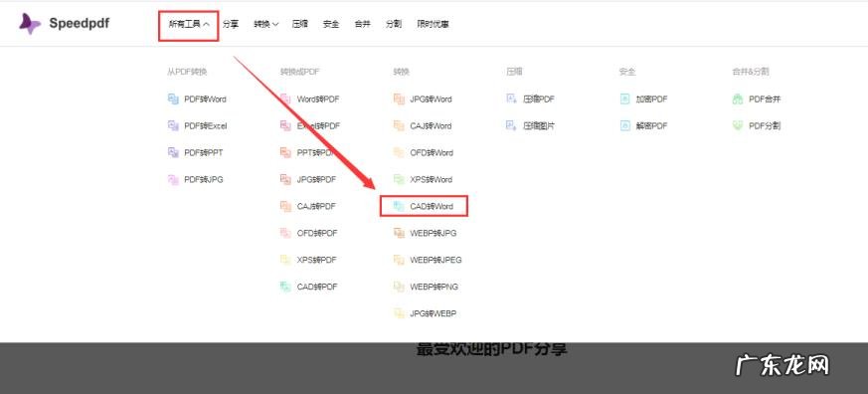
Task: Click the PDF转PPT icon
Action: (x=173, y=152)
